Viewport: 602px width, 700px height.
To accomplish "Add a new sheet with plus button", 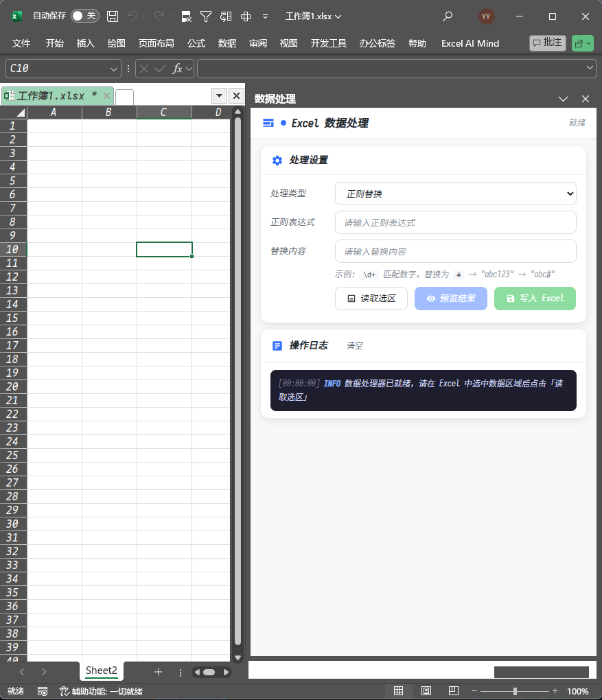I will [x=158, y=672].
